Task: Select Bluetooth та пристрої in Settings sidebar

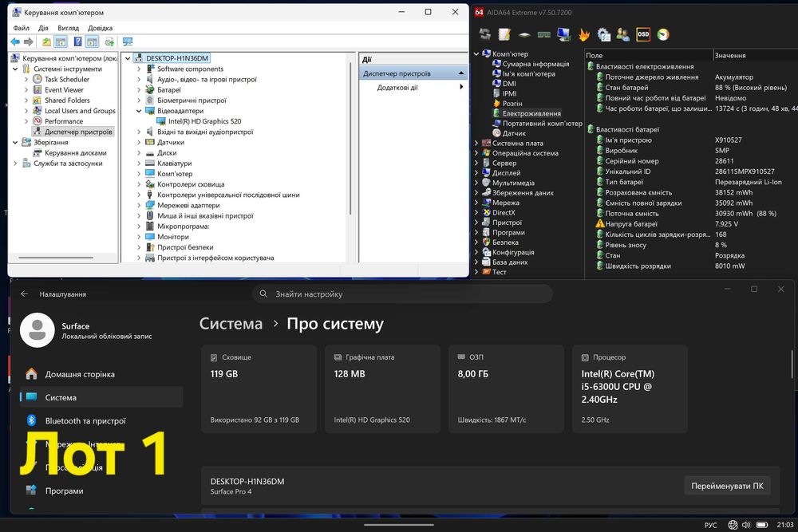Action: pyautogui.click(x=102, y=420)
